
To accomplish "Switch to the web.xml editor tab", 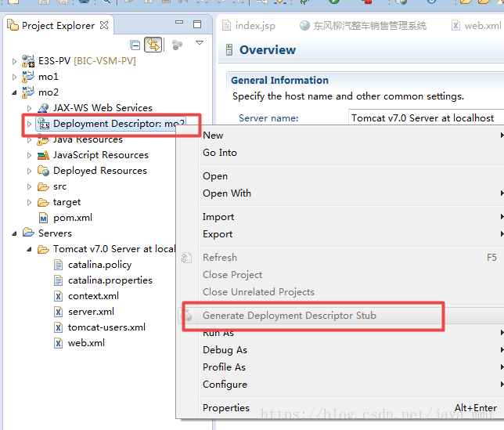I will [x=477, y=25].
